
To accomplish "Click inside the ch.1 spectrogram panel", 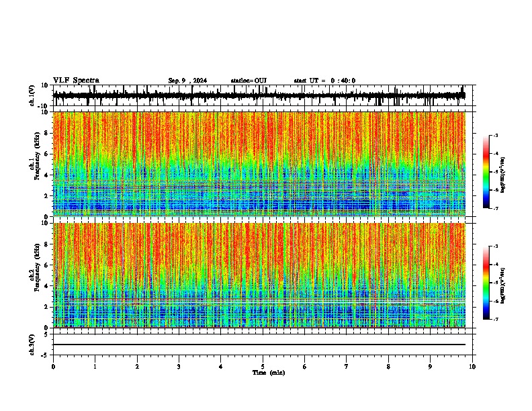I will pyautogui.click(x=259, y=164).
